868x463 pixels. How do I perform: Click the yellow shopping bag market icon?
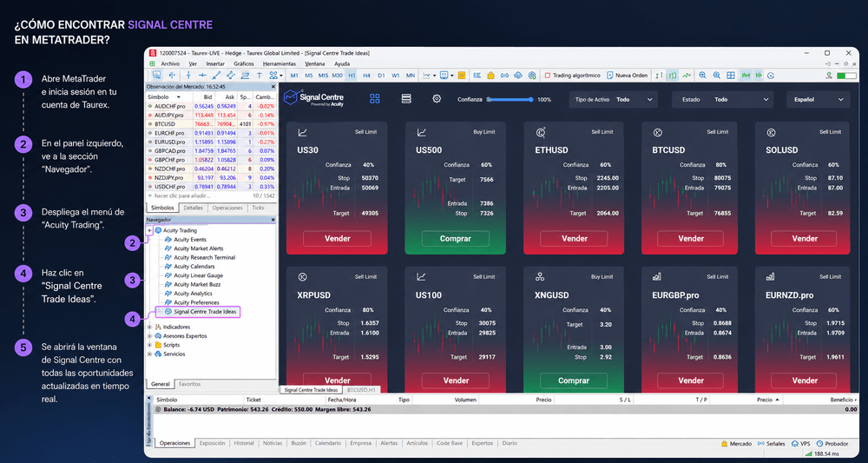[490, 76]
